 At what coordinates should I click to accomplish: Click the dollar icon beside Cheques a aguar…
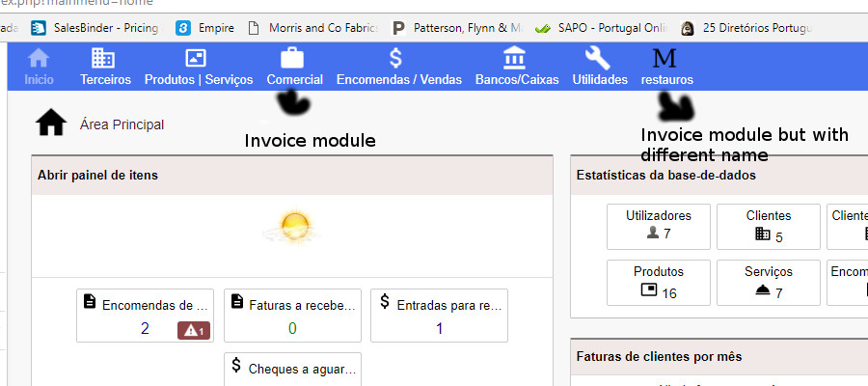[236, 365]
